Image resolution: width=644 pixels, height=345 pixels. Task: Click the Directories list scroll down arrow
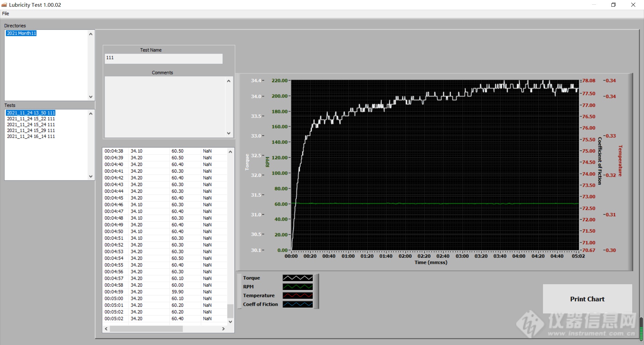91,97
